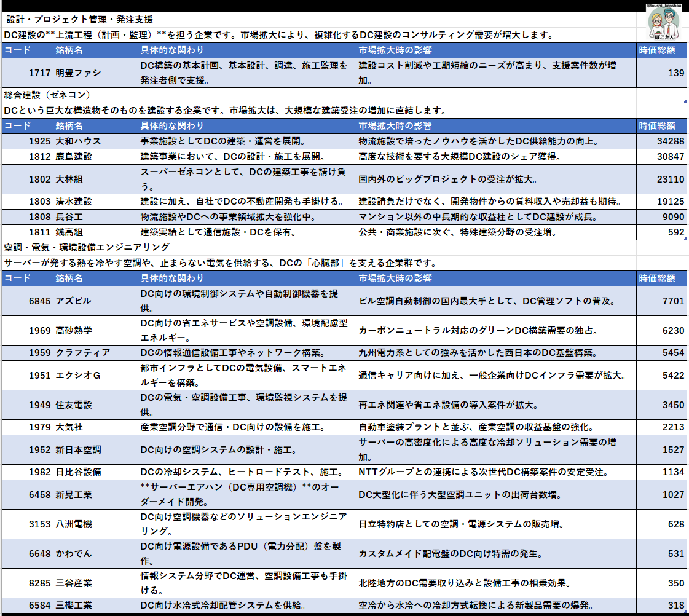Select the cell 大林組
Screen dimensions: 689x616
(95, 180)
